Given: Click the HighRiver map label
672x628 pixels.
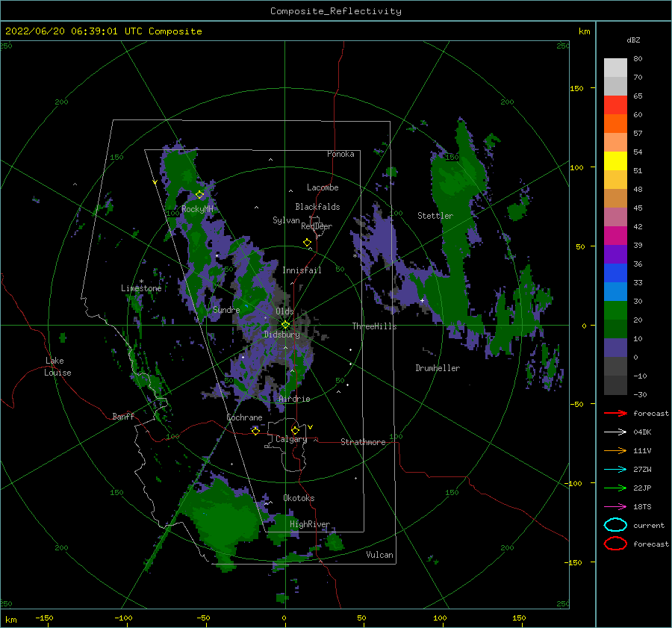Looking at the screenshot, I should coord(309,524).
